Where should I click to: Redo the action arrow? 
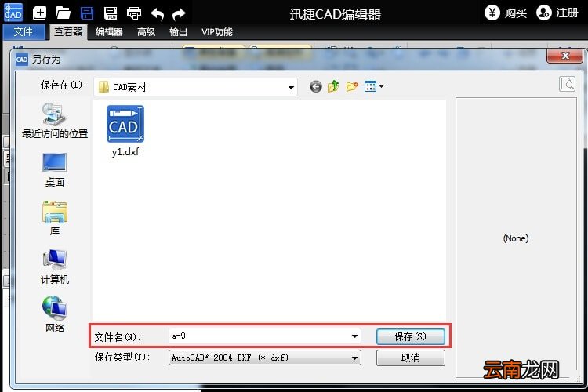[x=179, y=14]
